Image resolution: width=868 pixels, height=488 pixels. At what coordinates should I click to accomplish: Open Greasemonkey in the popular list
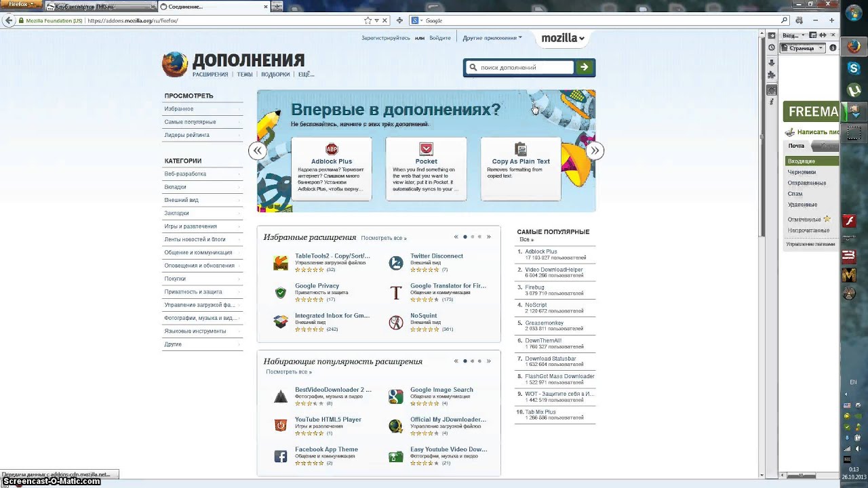pyautogui.click(x=544, y=323)
